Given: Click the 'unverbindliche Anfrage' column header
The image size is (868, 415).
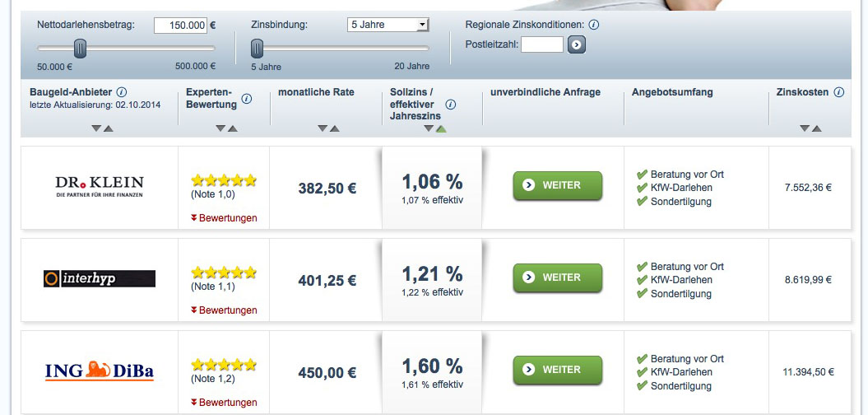Looking at the screenshot, I should [x=545, y=92].
